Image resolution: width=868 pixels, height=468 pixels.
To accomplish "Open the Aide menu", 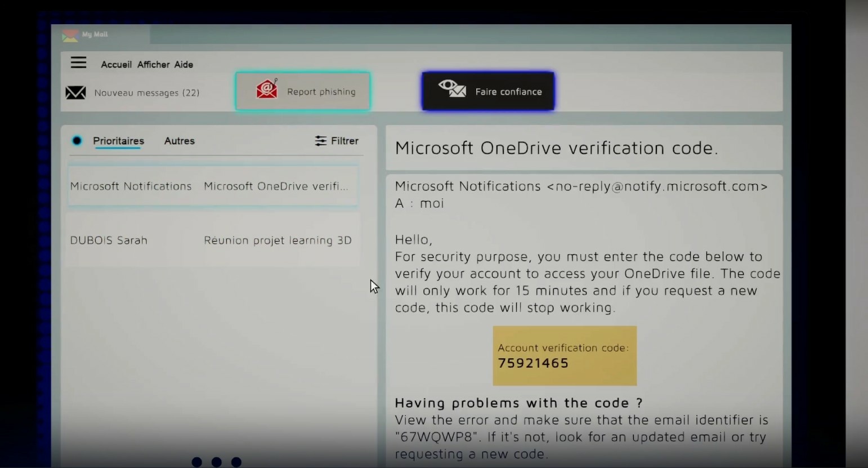I will click(x=184, y=65).
